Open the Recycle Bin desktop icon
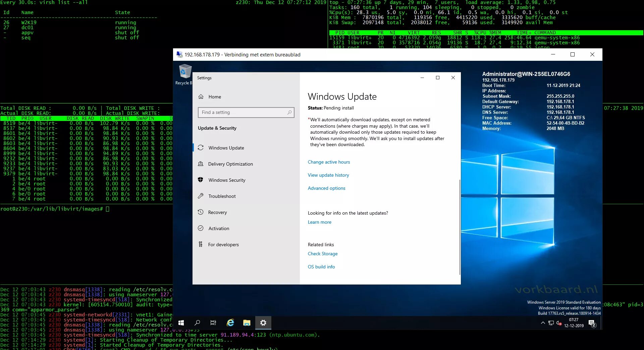Screen dimensions: 644x350 point(184,75)
